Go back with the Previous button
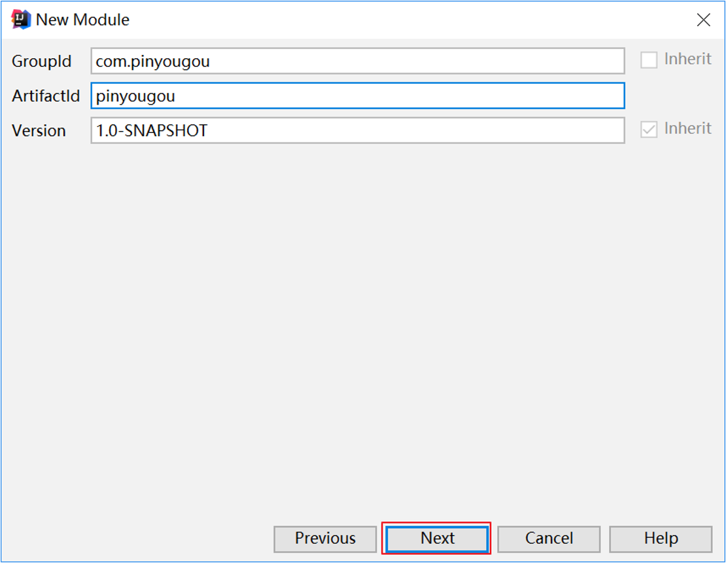This screenshot has height=563, width=728. click(325, 539)
